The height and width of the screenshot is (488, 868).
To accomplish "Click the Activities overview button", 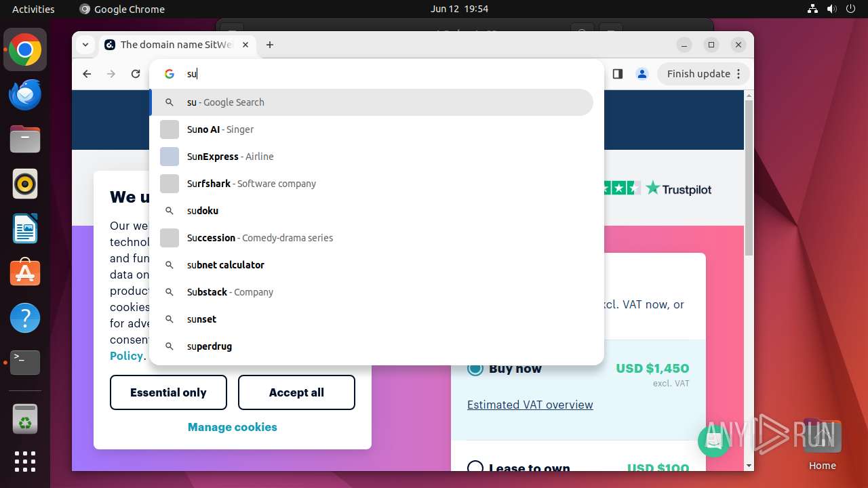I will click(x=33, y=9).
